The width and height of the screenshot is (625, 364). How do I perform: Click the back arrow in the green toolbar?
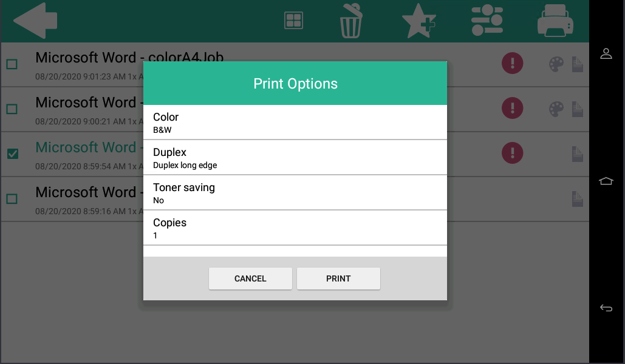coord(36,20)
